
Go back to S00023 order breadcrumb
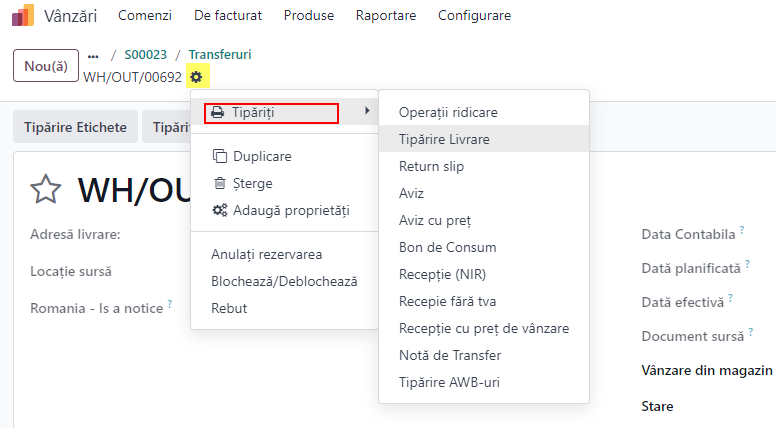(x=146, y=54)
